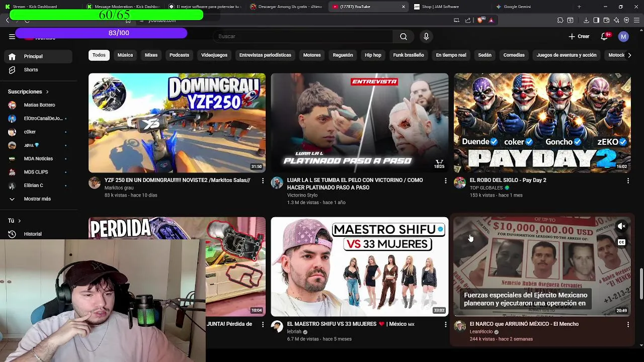This screenshot has width=644, height=362.
Task: Open options menu for LUAR LA L video
Action: [445, 180]
